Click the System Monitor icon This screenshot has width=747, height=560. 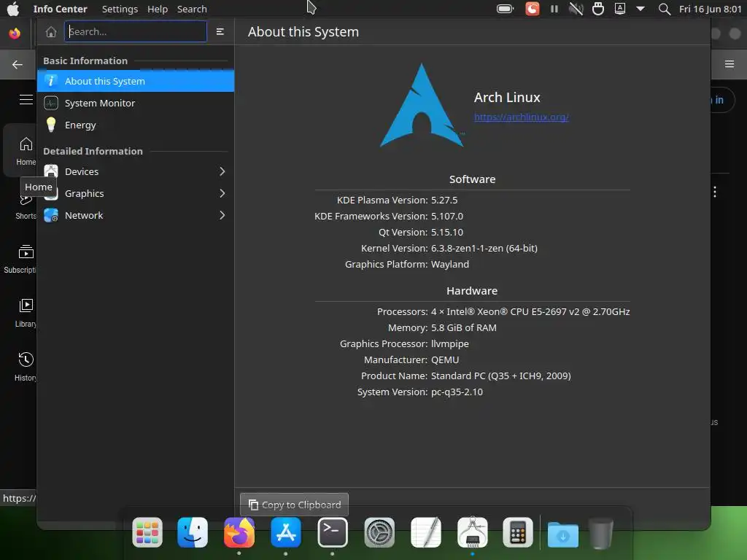point(51,103)
